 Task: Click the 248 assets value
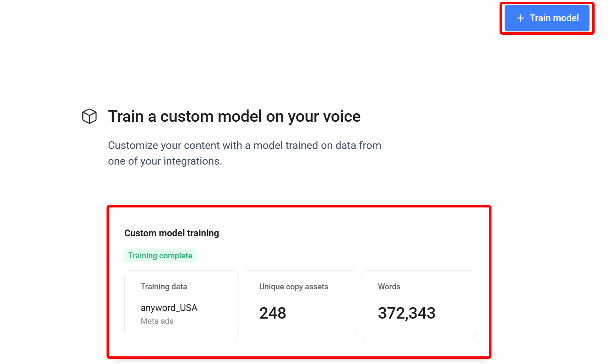[273, 313]
